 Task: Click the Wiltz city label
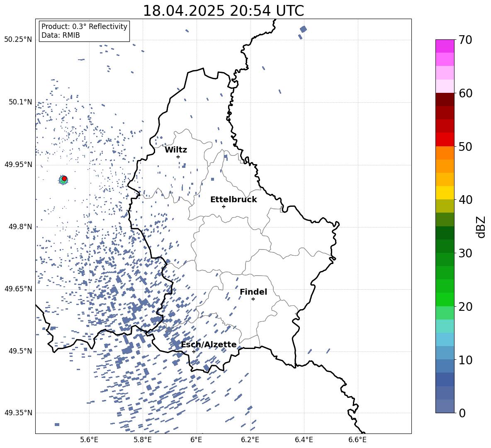tap(176, 150)
